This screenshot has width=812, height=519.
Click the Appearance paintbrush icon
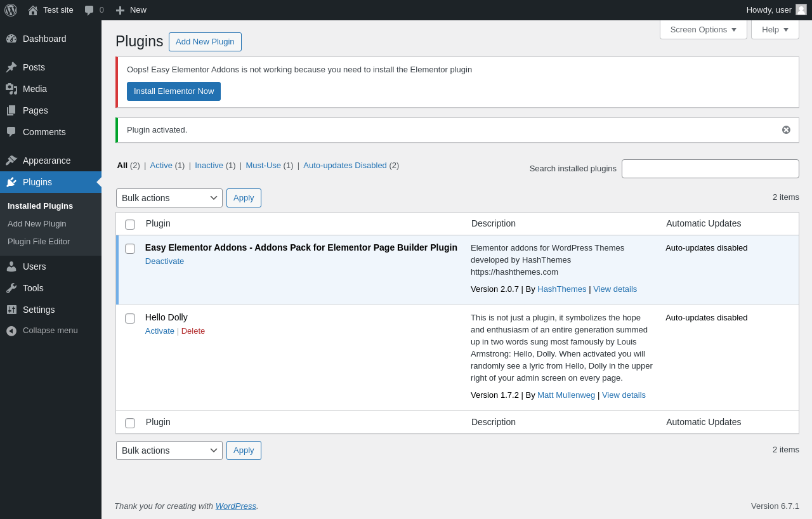(11, 161)
